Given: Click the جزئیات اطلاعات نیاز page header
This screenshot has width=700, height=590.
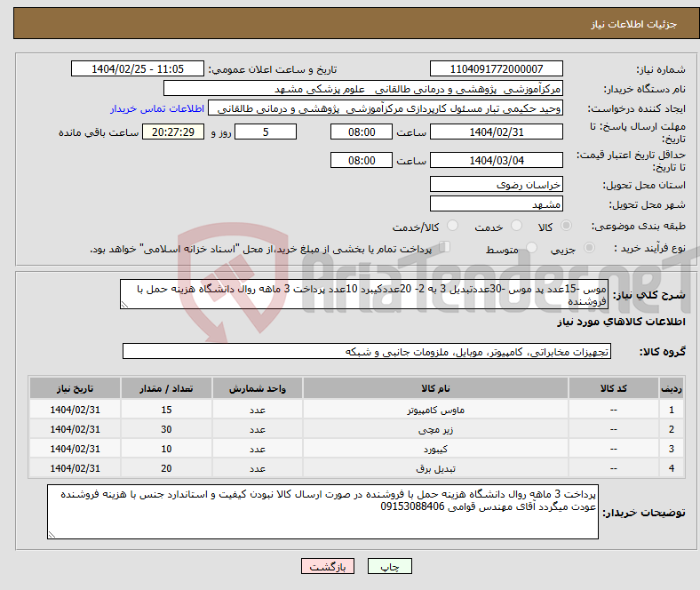Looking at the screenshot, I should click(x=634, y=24).
